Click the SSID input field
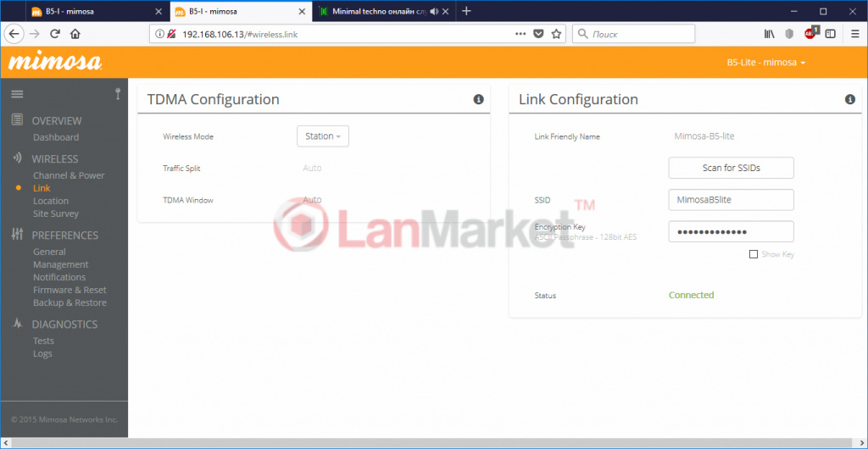 (731, 200)
